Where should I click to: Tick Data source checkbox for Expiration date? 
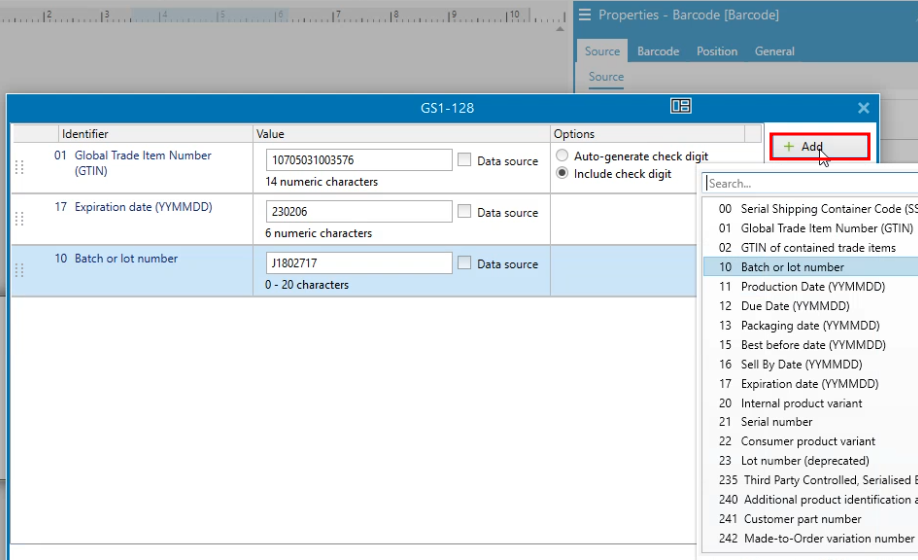click(465, 211)
